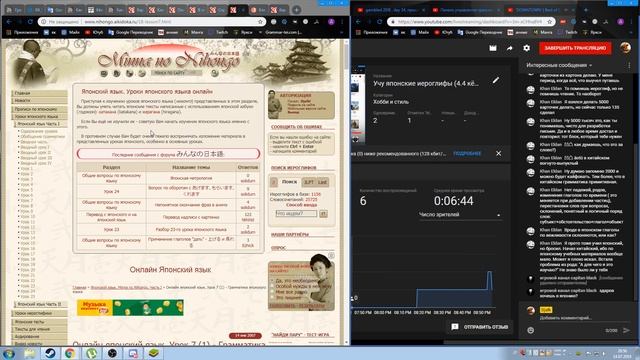The width and height of the screenshot is (640, 360).
Task: Go back in the YouTube browser window
Action: pos(358,22)
